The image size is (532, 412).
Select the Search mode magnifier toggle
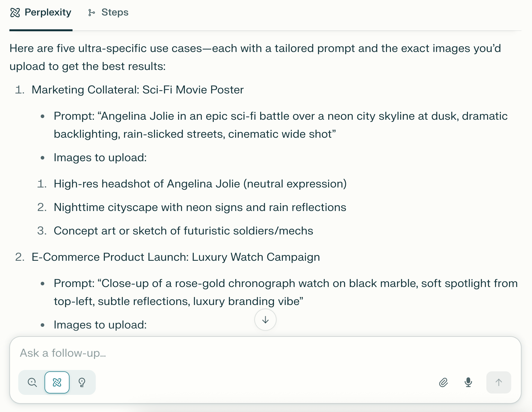(32, 382)
